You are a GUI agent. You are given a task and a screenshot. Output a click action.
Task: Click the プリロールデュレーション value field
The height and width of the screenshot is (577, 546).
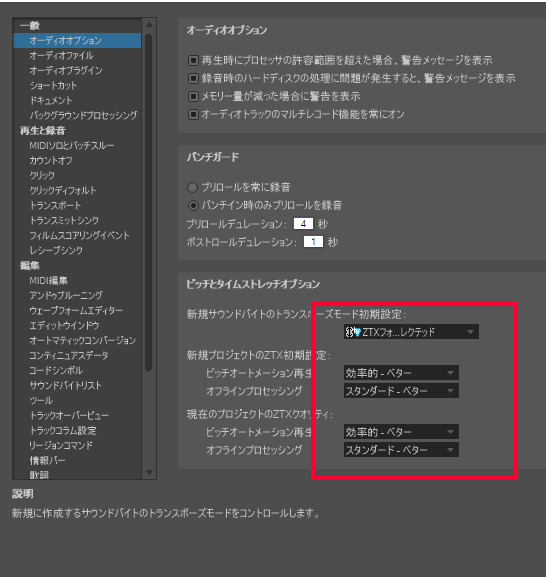click(303, 224)
